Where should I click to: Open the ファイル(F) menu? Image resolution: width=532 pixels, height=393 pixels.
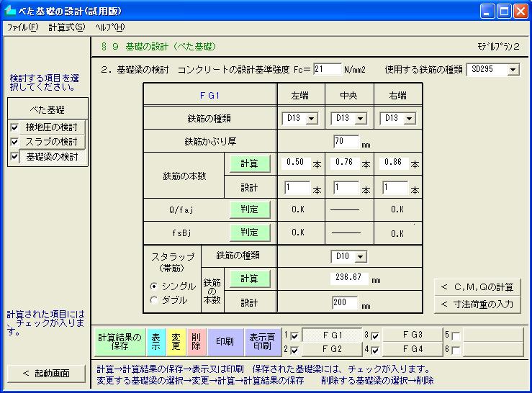[x=22, y=27]
